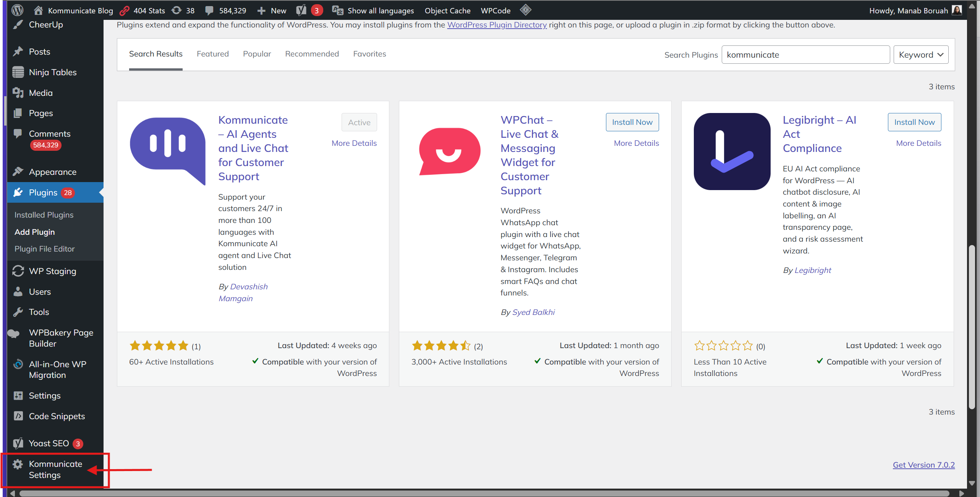Open More Details for WPChat plugin
Viewport: 980px width, 497px height.
click(636, 143)
